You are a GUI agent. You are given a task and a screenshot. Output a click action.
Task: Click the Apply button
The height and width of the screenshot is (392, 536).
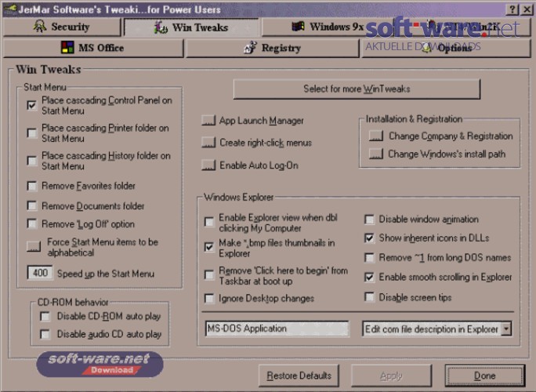coord(391,376)
